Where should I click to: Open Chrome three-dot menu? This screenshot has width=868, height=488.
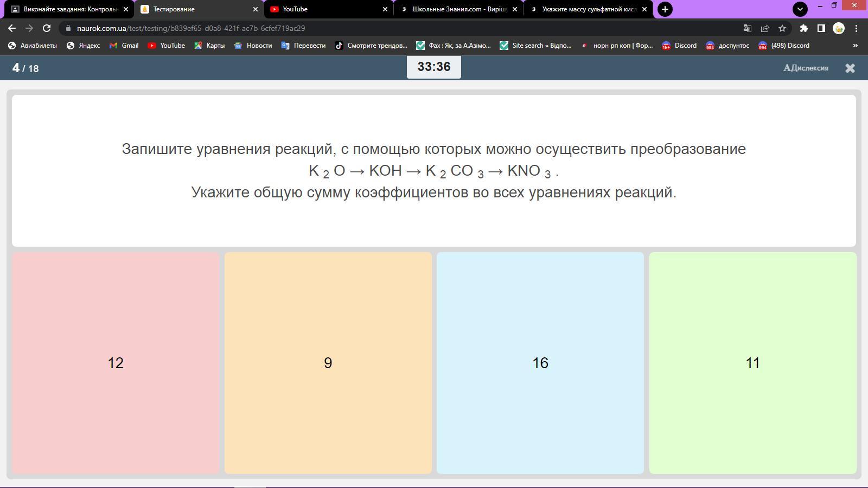point(857,28)
